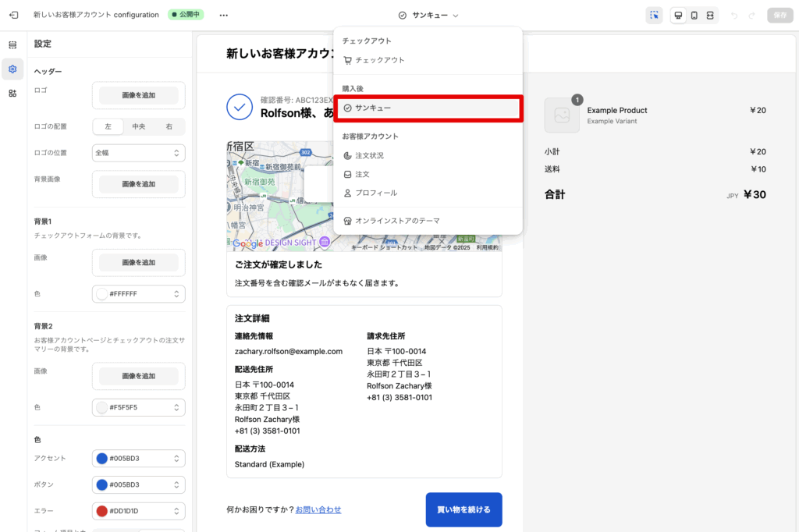Click 画像を追加 for 背景画像
Viewport: 799px width, 532px height.
139,184
